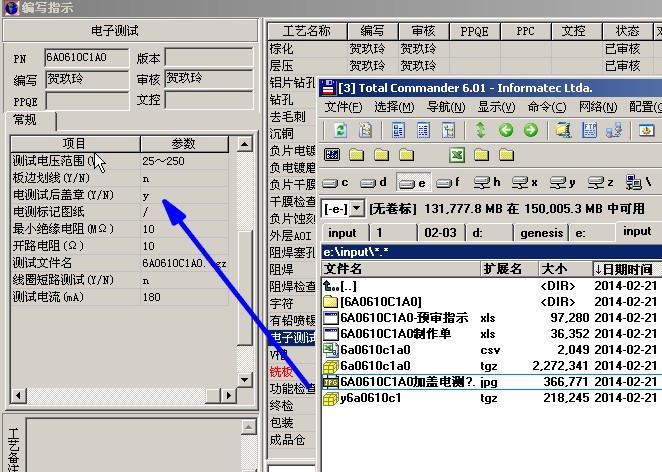
Task: Click the PN input field
Action: (87, 58)
